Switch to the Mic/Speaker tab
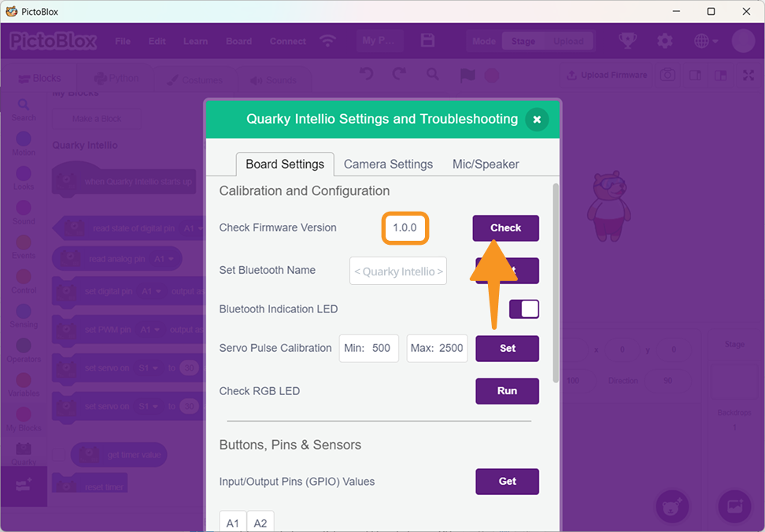Viewport: 765px width, 532px height. coord(486,164)
